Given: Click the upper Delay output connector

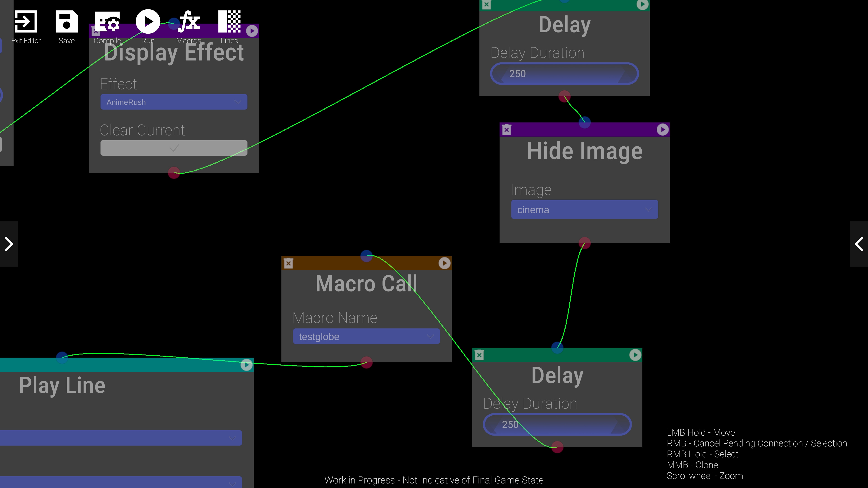Looking at the screenshot, I should [x=564, y=96].
